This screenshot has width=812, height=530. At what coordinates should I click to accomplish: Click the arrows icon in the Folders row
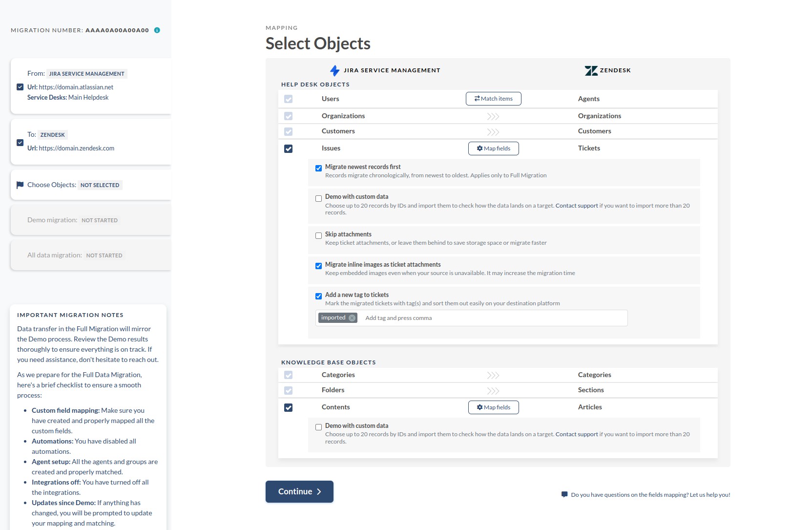[493, 391]
